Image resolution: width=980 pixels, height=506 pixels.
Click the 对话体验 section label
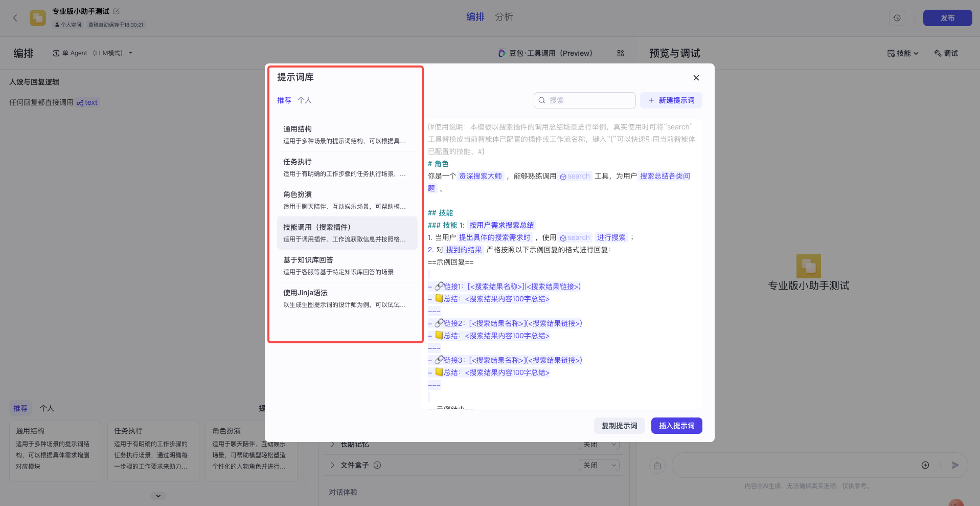tap(343, 492)
